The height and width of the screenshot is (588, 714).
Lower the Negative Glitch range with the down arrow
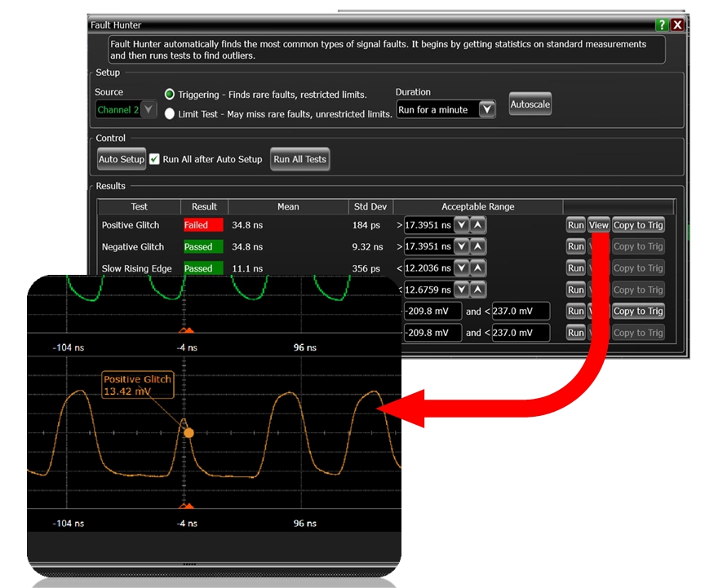[x=462, y=246]
